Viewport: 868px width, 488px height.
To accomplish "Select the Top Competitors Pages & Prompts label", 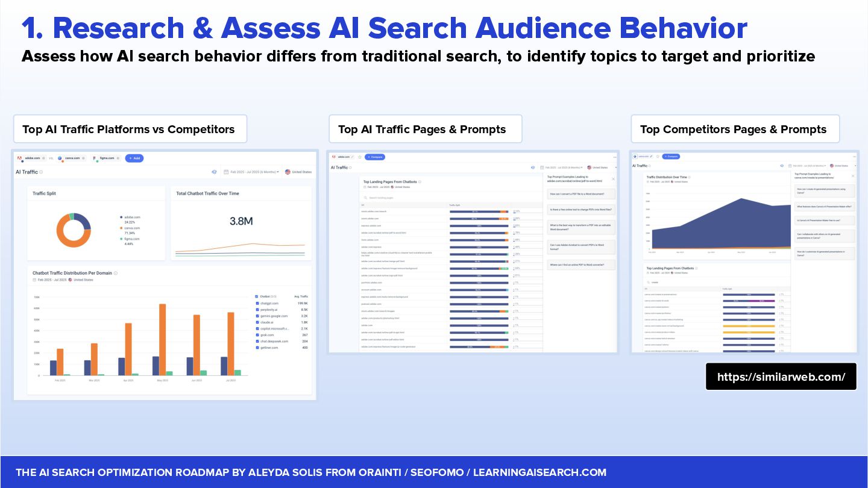I will pos(733,130).
